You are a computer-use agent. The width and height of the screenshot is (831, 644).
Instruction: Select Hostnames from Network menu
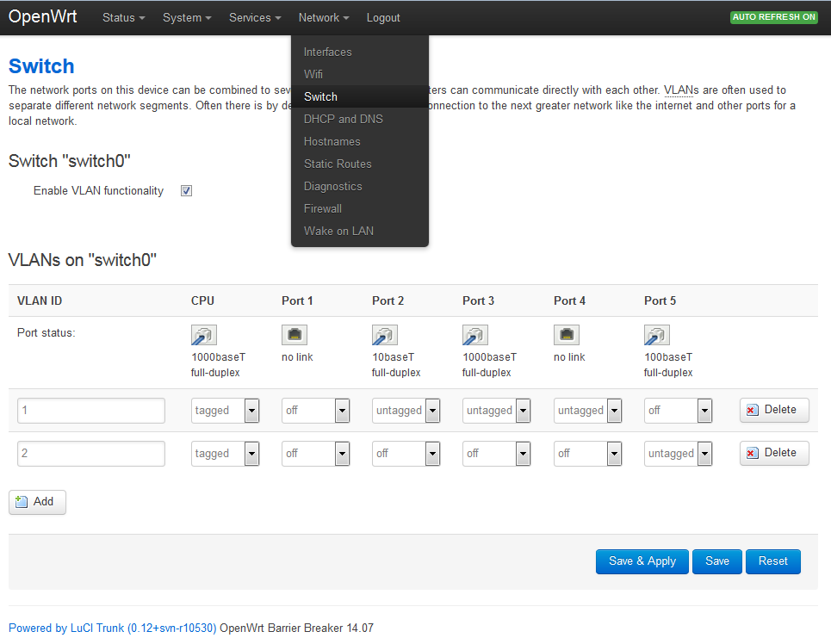tap(360, 141)
